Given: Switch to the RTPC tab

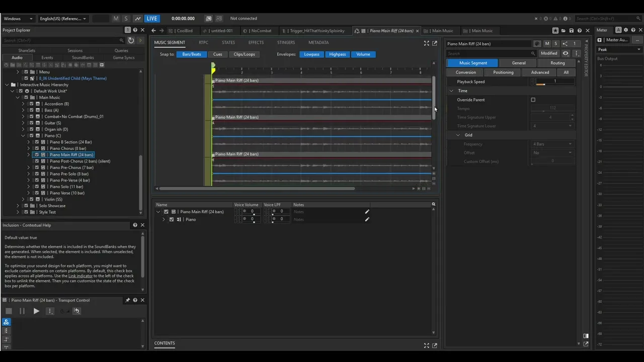Looking at the screenshot, I should (203, 43).
